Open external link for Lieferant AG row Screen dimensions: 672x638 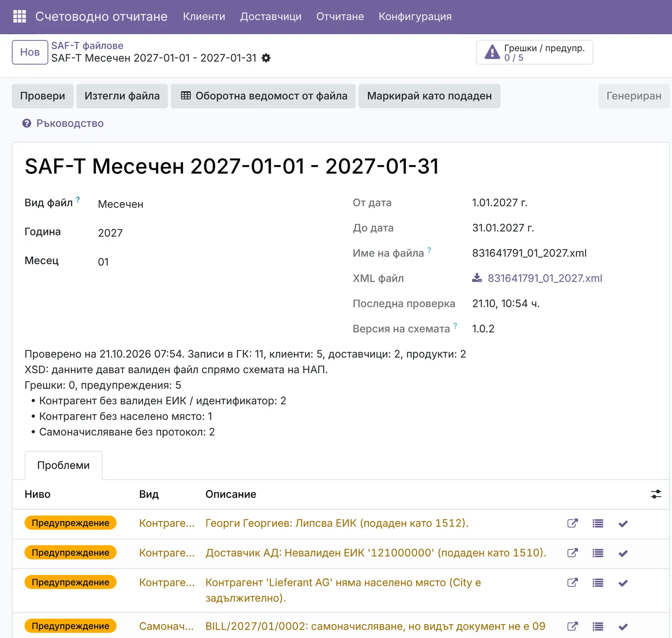coord(572,583)
